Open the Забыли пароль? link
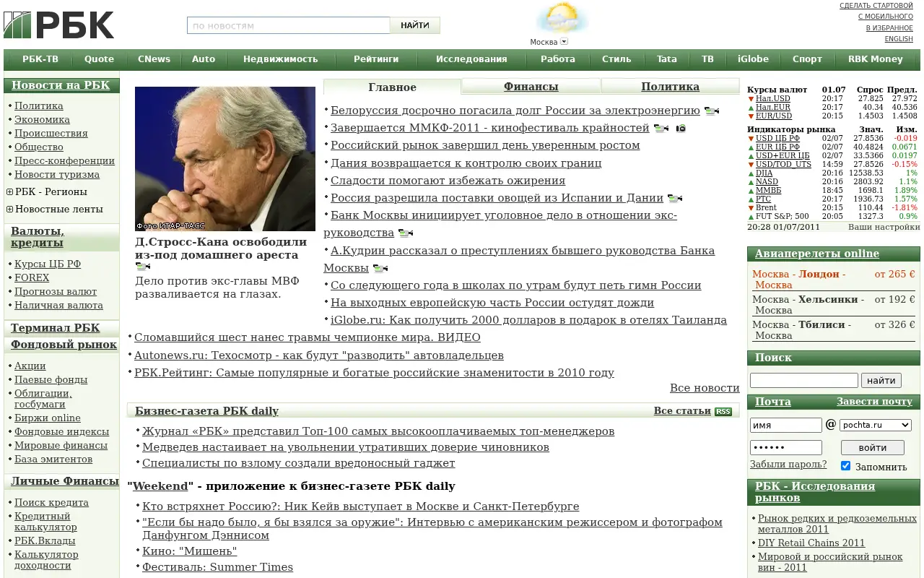The width and height of the screenshot is (924, 578). point(788,465)
